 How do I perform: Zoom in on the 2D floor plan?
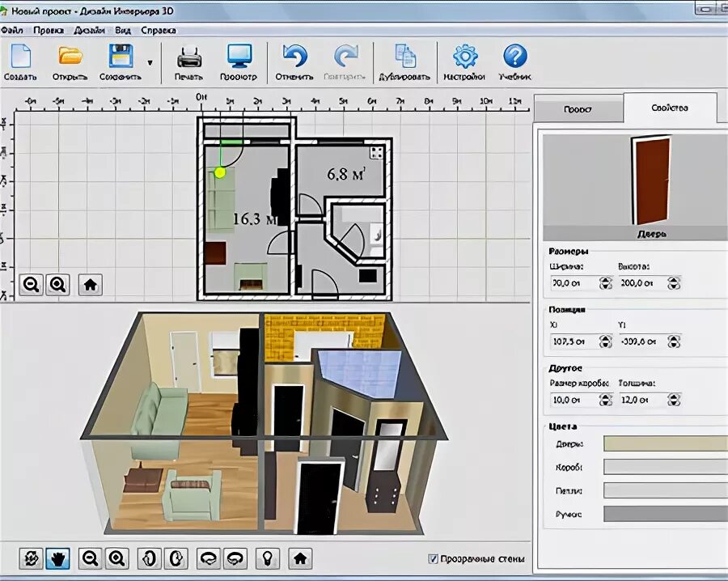tap(57, 284)
